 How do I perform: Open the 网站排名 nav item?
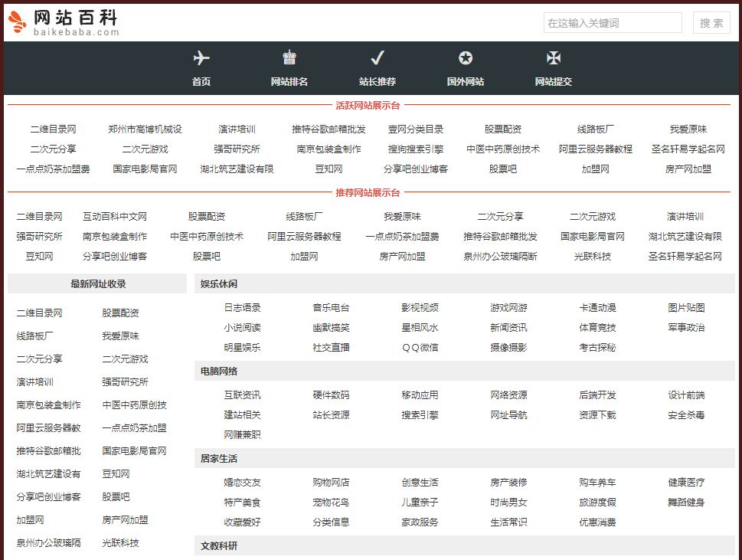click(x=289, y=81)
